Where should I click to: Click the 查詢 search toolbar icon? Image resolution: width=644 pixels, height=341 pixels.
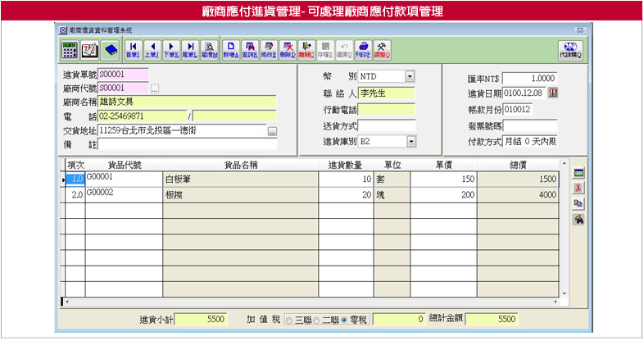tap(251, 49)
